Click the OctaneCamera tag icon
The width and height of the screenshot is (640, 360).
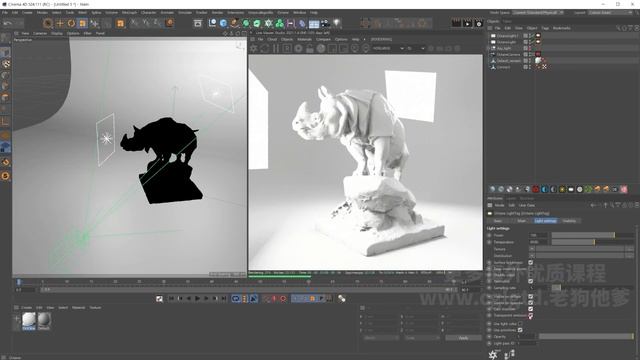[538, 54]
